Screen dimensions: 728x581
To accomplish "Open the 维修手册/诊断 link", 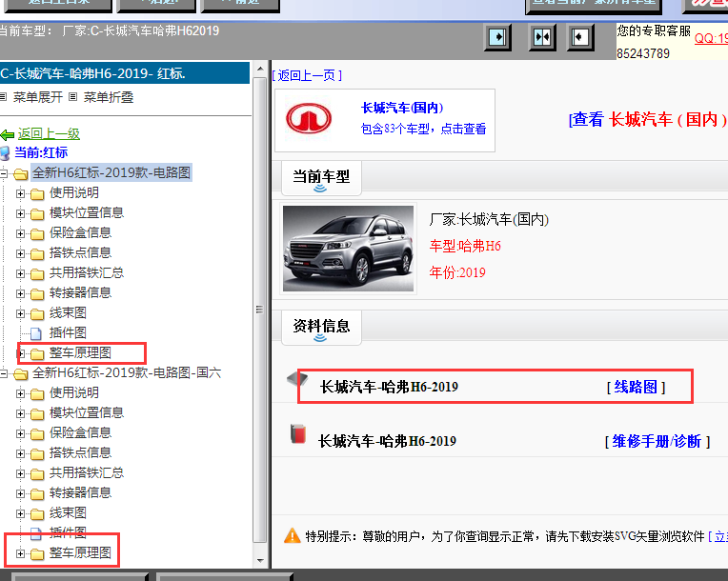I will [x=657, y=441].
